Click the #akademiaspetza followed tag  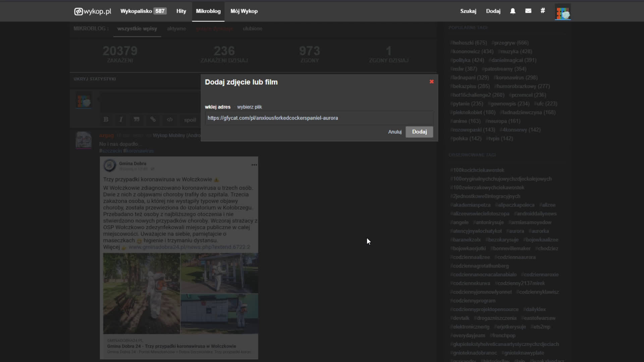470,205
